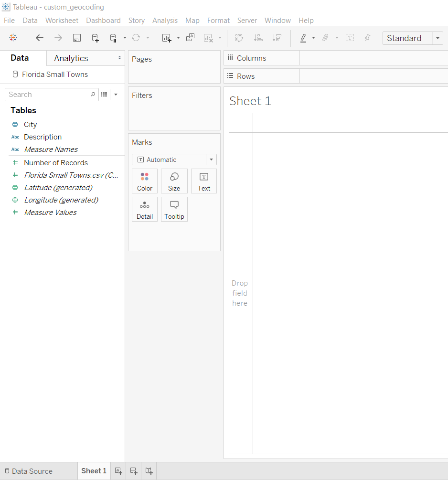This screenshot has height=480, width=448.
Task: Click the Pause Auto Updates icon
Action: click(x=113, y=38)
